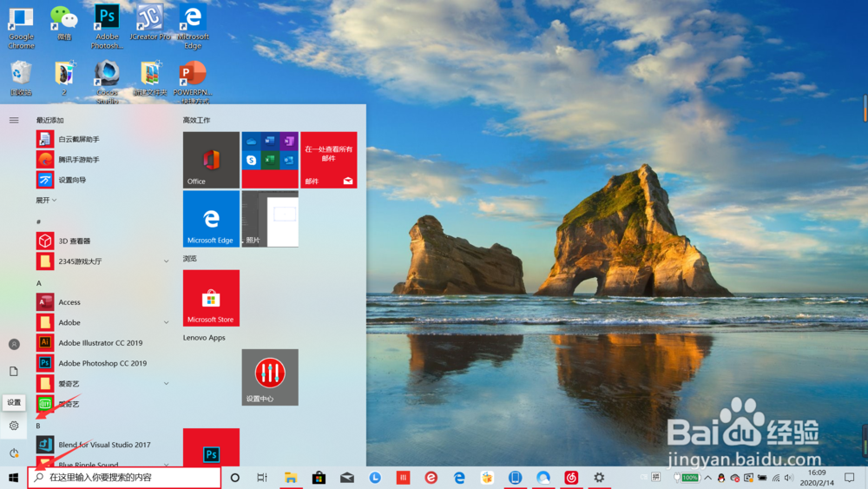Open the Office tile
The image size is (868, 489).
(x=211, y=160)
